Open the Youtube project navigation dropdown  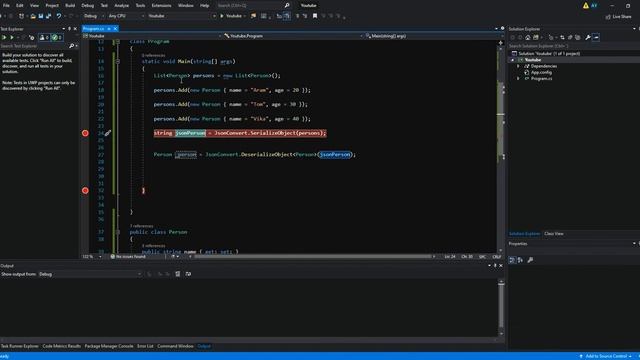(152, 36)
